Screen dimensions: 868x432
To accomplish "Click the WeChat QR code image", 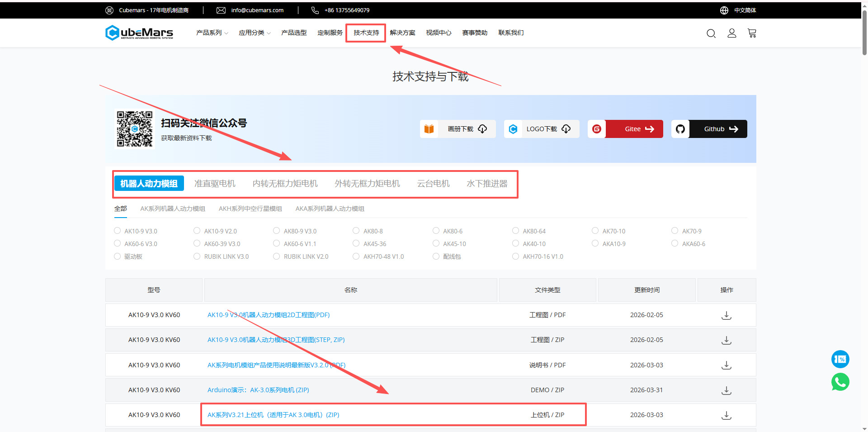I will click(x=134, y=129).
